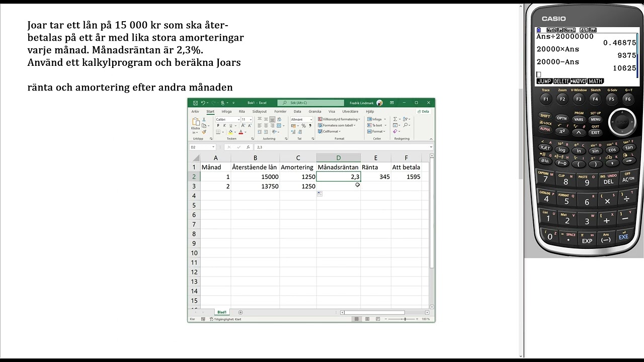Viewport: 644px width, 362px height.
Task: Collapse the ribbon with the caret
Action: coord(431,139)
